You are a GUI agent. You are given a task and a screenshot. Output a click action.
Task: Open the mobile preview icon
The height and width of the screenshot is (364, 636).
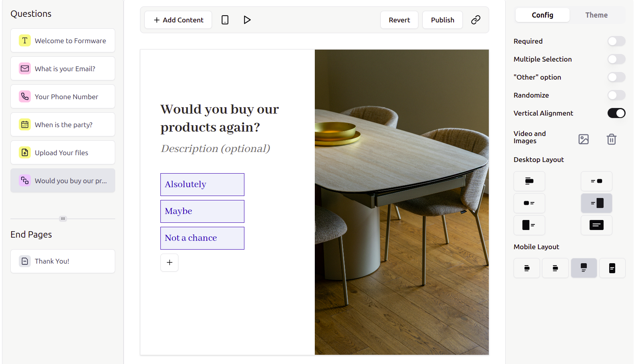coord(225,20)
